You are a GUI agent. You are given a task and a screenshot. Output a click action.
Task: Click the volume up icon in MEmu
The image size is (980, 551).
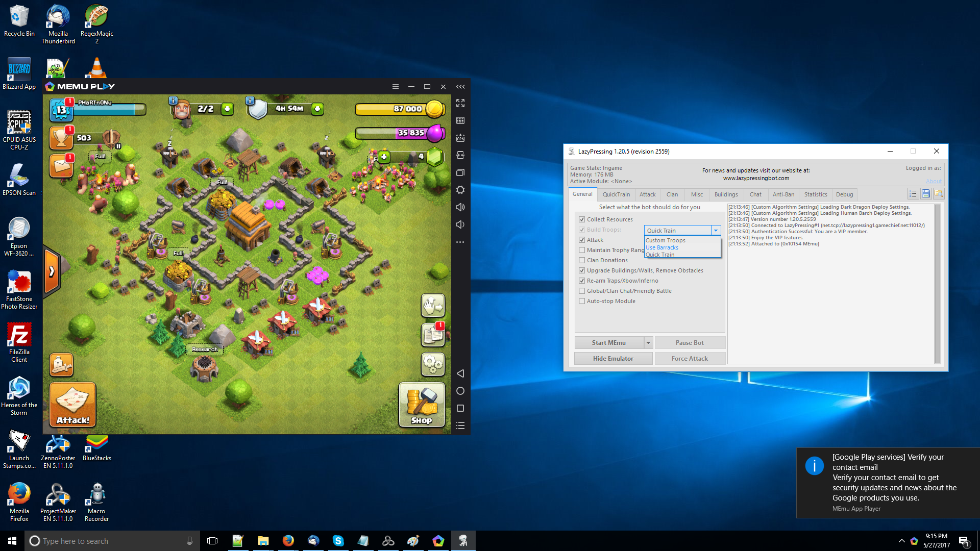click(460, 207)
